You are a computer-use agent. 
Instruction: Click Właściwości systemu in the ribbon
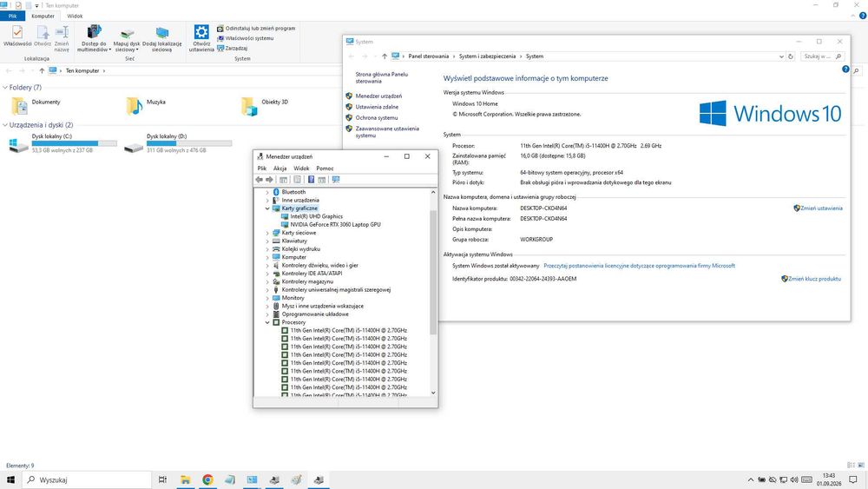(246, 38)
